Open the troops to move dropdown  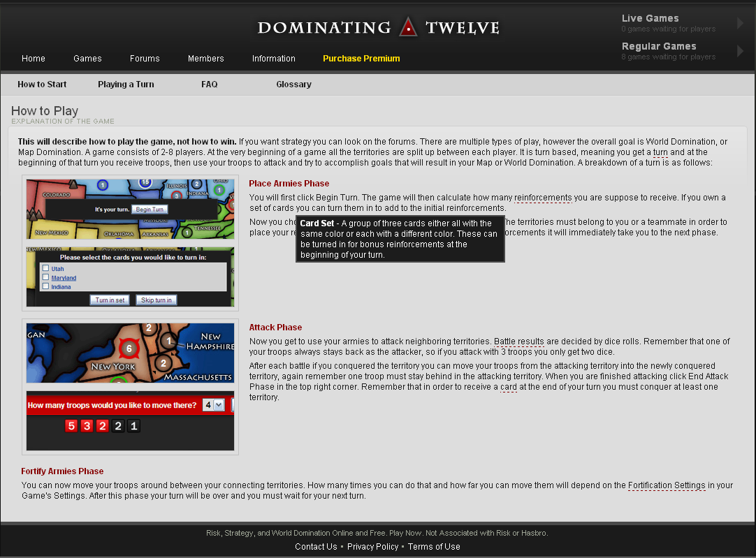click(x=213, y=405)
